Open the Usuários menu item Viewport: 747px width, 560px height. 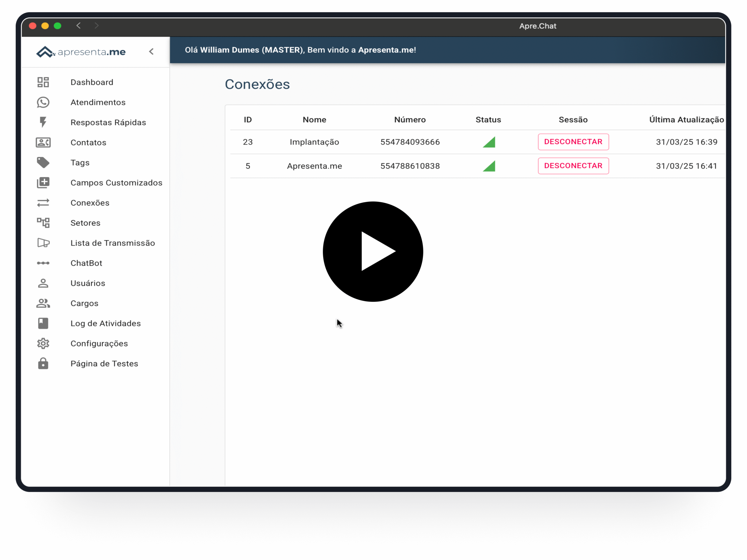pyautogui.click(x=88, y=283)
